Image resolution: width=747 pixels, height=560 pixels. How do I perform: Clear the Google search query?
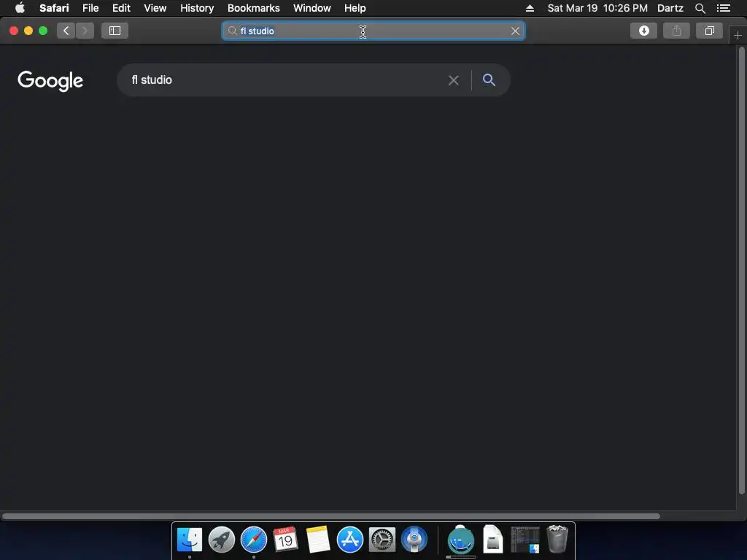454,80
